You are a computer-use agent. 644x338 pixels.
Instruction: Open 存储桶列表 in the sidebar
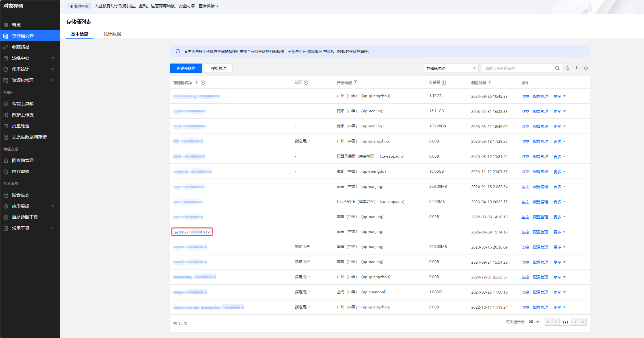pos(30,36)
